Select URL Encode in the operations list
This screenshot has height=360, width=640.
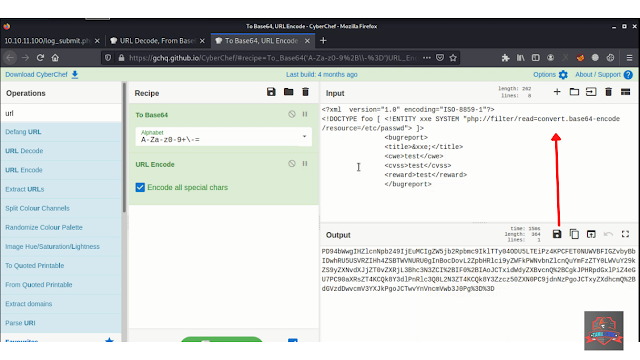click(61, 170)
